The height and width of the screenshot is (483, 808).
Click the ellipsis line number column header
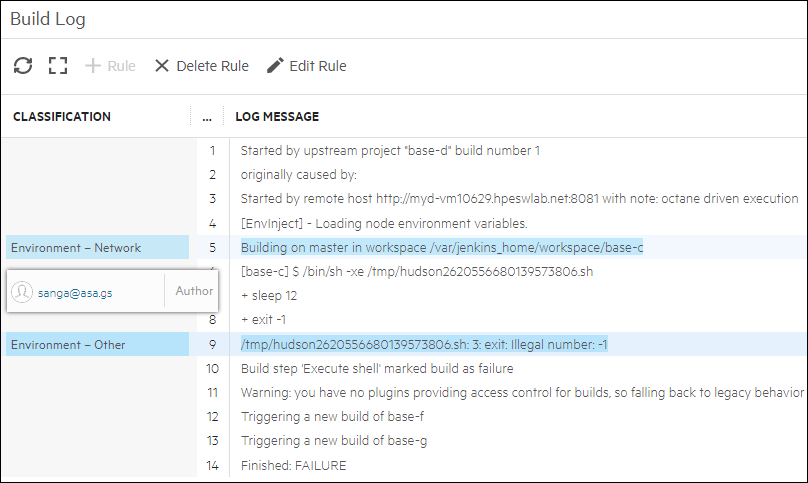[206, 117]
